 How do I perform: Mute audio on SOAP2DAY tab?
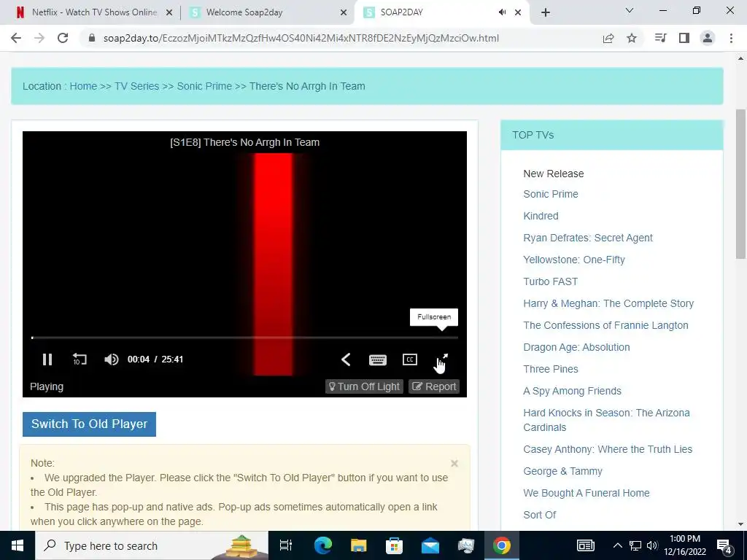(x=502, y=12)
